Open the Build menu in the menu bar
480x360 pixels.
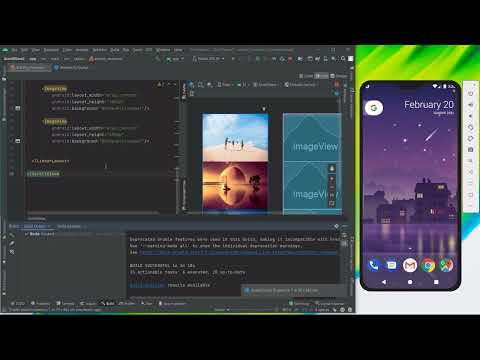click(x=115, y=50)
